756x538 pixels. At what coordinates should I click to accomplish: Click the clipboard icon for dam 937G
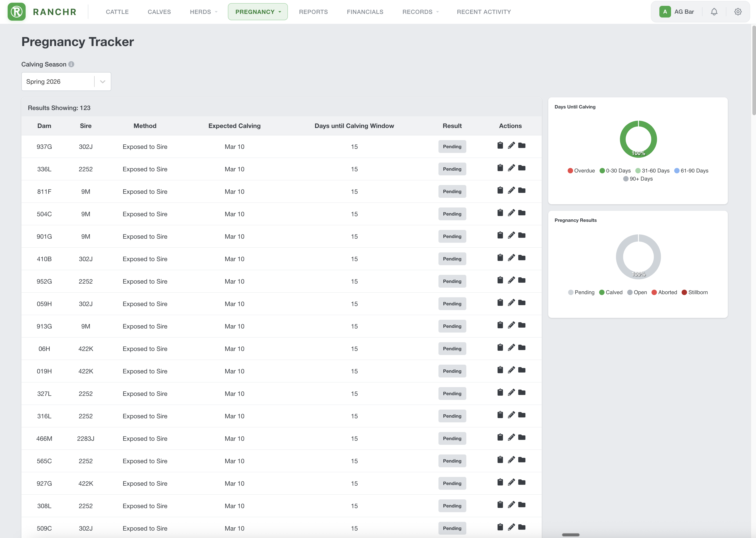500,146
